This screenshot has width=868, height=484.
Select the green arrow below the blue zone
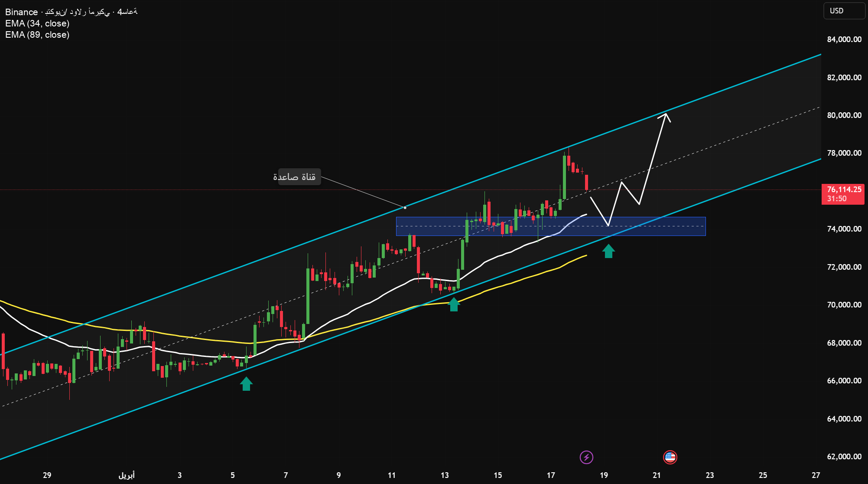[x=608, y=251]
